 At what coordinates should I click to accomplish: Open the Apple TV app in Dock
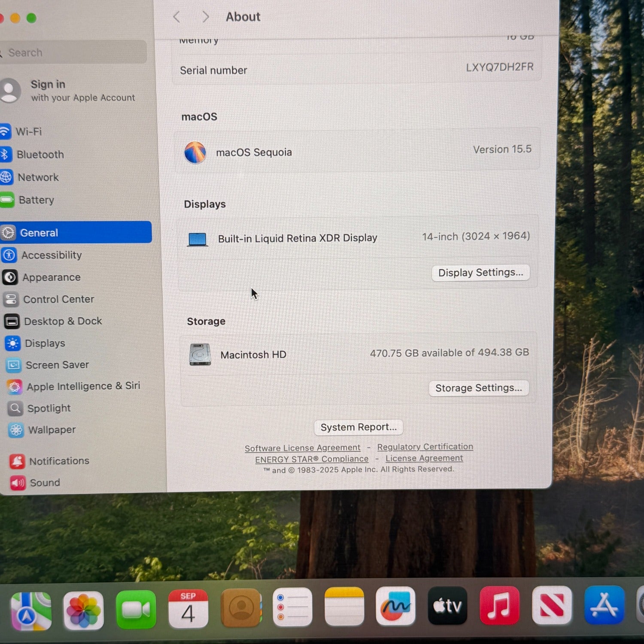(447, 606)
